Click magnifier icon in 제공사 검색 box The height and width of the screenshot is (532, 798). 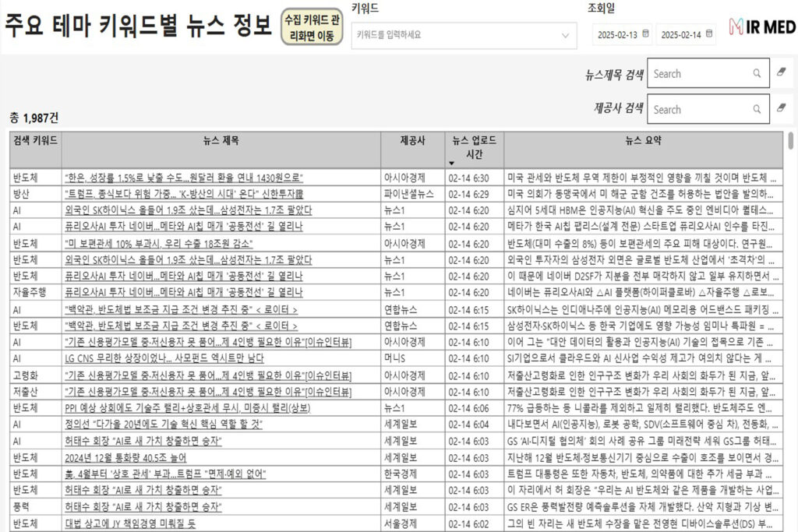coord(757,109)
